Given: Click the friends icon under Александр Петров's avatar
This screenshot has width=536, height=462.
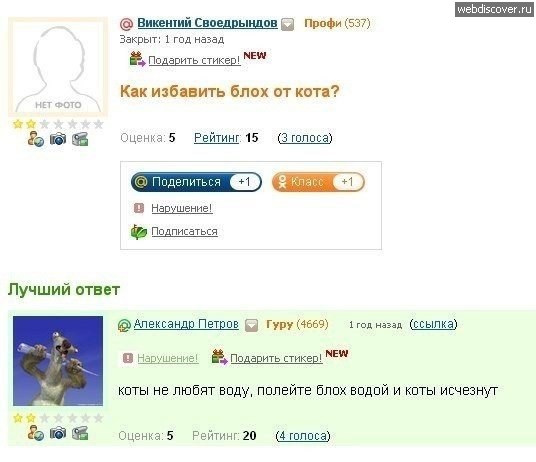Looking at the screenshot, I should click(36, 433).
